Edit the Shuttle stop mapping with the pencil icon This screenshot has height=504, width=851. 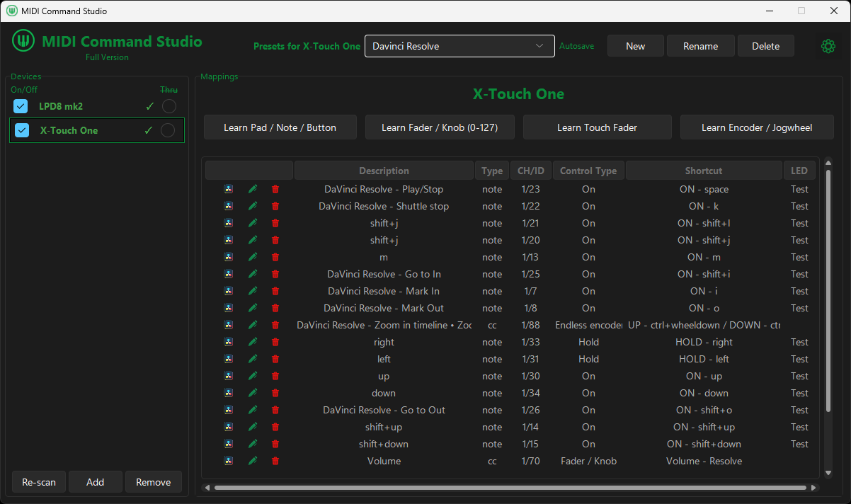pos(253,206)
